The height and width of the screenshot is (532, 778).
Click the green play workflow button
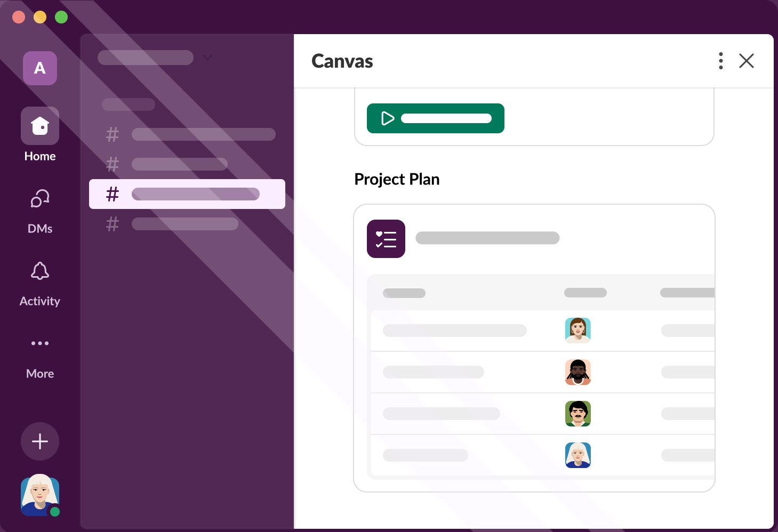click(x=435, y=118)
